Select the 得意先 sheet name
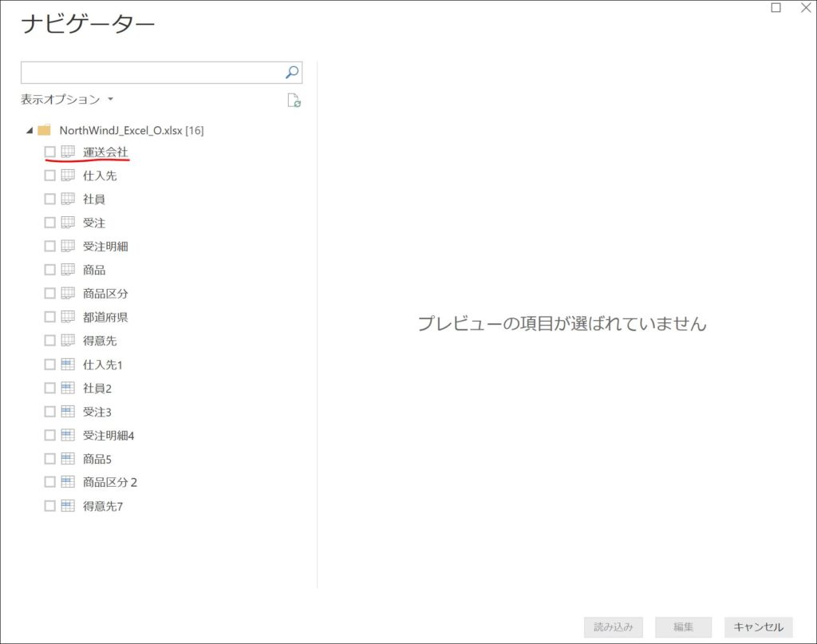This screenshot has width=817, height=644. 100,341
